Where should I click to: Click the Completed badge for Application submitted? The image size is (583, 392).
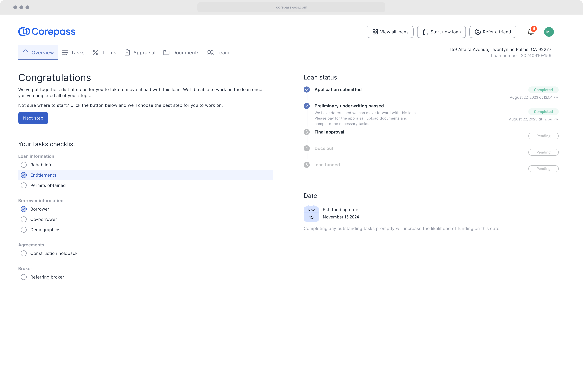point(544,90)
